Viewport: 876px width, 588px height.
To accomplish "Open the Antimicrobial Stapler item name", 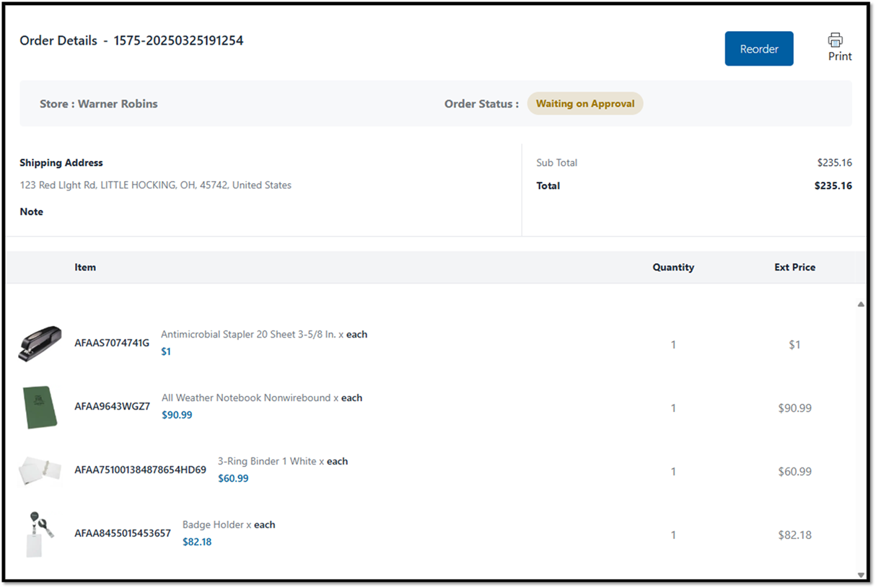I will coord(252,335).
